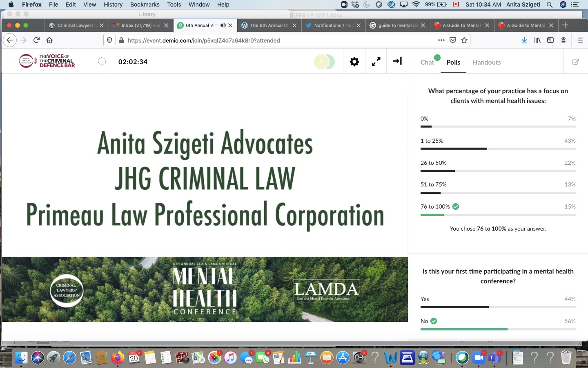The image size is (588, 368).
Task: Open a new browser tab
Action: [x=565, y=25]
